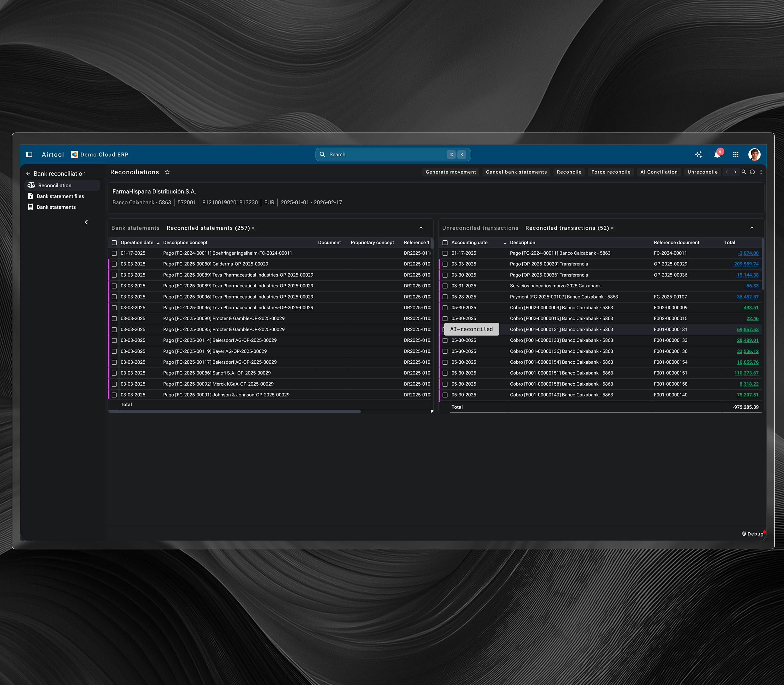Open the apps grid launcher

(736, 154)
